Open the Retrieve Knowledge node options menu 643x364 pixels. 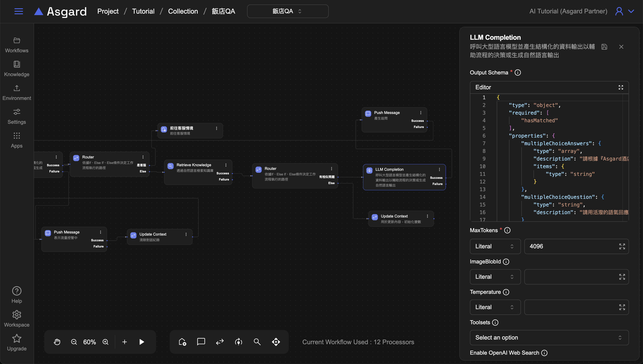click(226, 165)
